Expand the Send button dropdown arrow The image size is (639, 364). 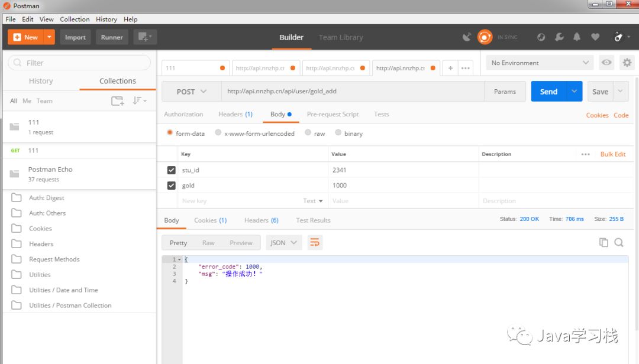[574, 92]
